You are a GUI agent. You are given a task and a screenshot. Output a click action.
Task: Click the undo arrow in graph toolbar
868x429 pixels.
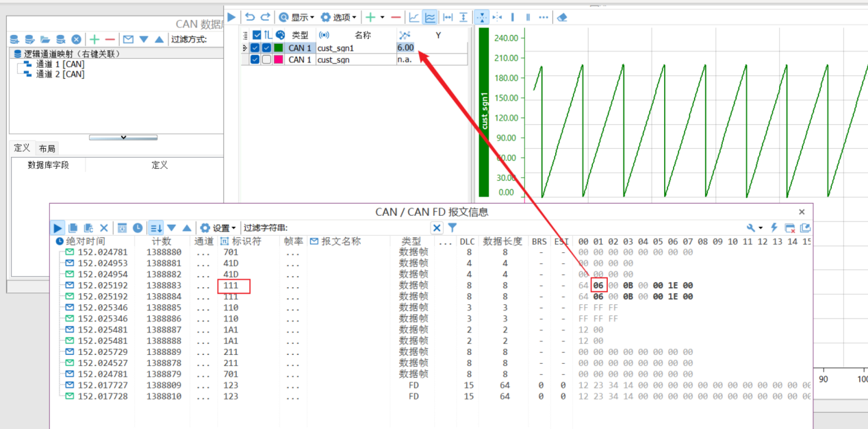(x=250, y=17)
